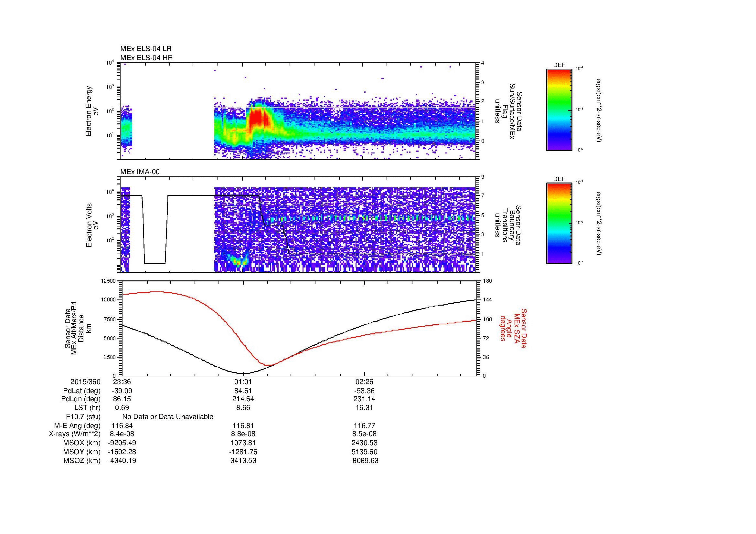The width and height of the screenshot is (756, 534).
Task: Click the 'LST (hr)' row label
Action: [87, 407]
